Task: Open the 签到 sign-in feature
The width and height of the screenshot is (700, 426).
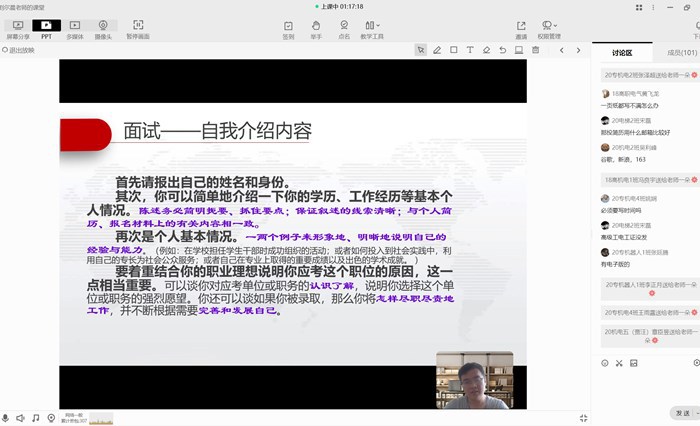Action: 288,28
